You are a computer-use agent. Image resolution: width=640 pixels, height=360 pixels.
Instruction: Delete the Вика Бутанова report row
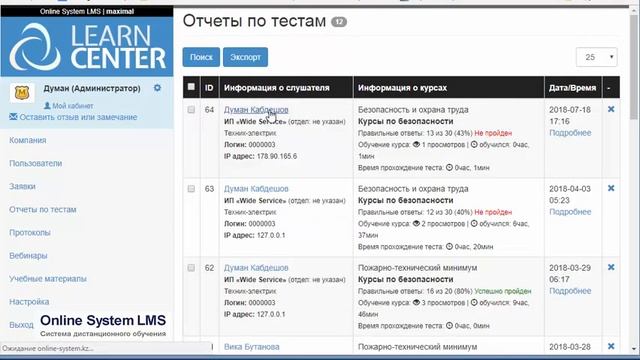click(611, 347)
